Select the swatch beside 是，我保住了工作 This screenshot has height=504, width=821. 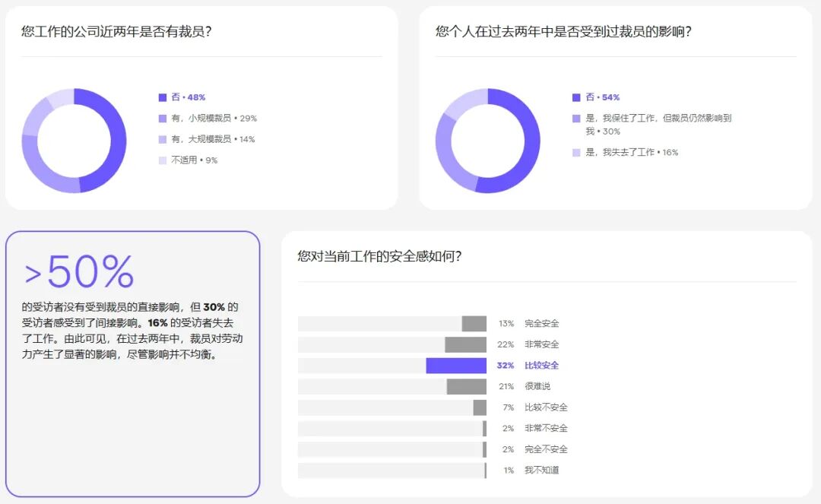click(576, 119)
